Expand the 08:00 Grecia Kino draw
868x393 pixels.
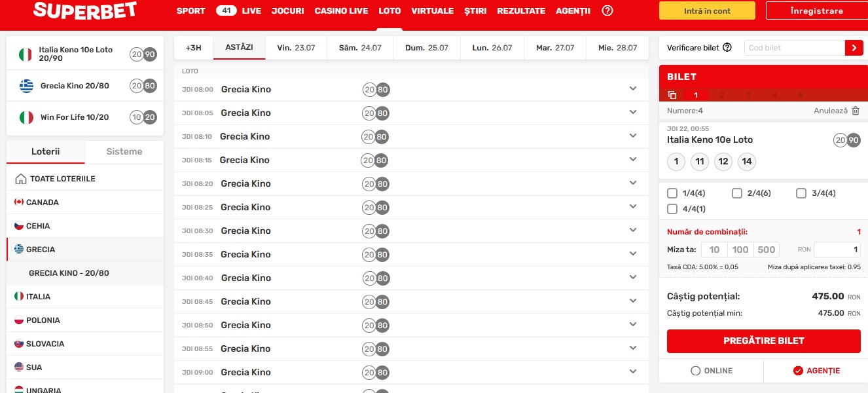coord(633,89)
